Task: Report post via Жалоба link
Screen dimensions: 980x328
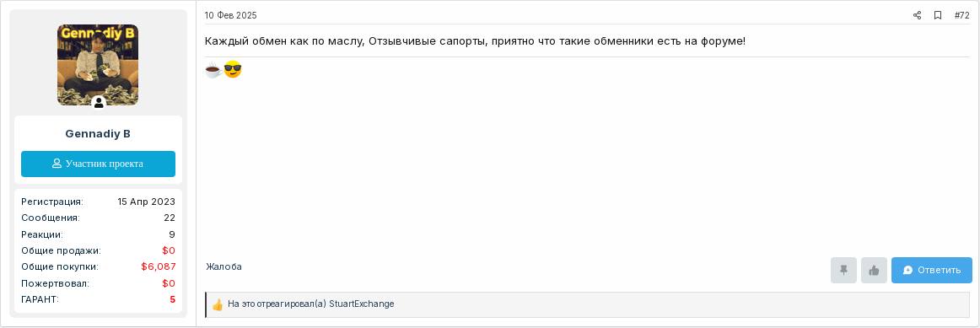Action: 223,266
